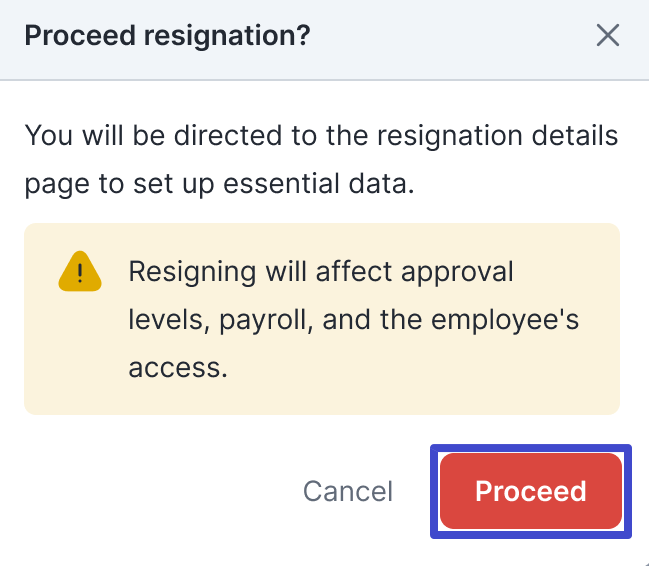Cancel the resignation prompt

[x=348, y=491]
